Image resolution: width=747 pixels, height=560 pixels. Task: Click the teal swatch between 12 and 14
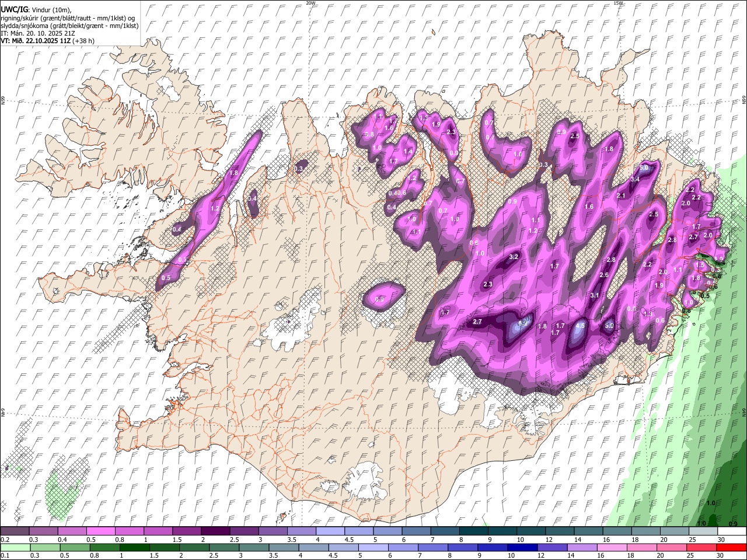(560, 531)
